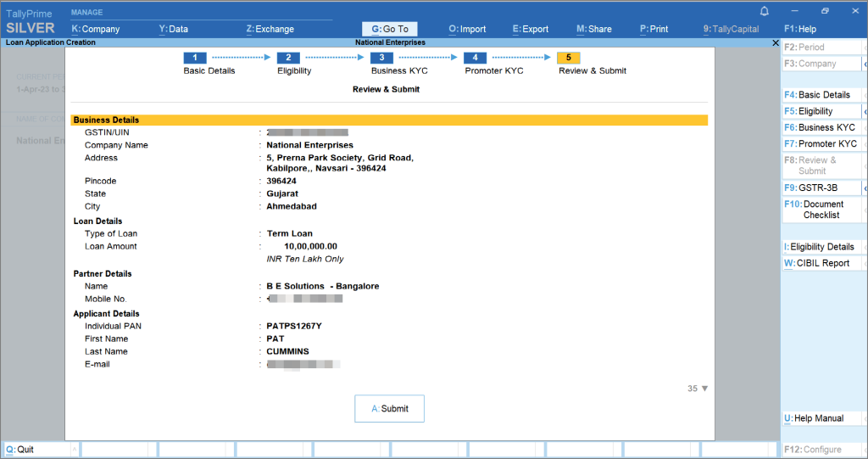Click the step 1 Basic Details marker

tap(194, 58)
